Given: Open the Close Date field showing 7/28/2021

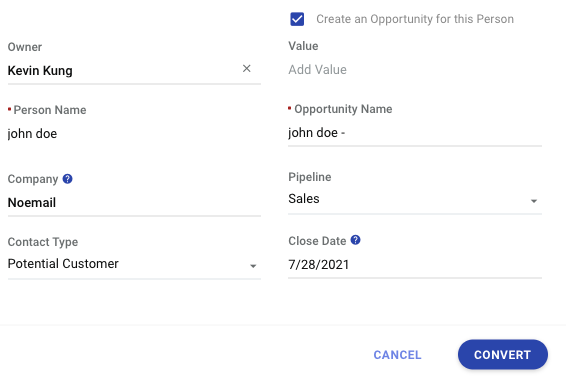Looking at the screenshot, I should pyautogui.click(x=415, y=265).
